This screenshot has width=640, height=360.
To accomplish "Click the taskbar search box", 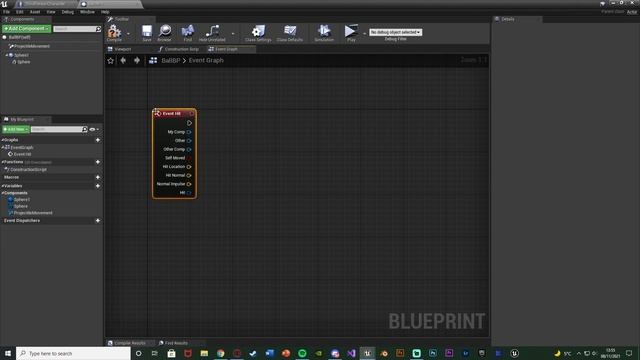I will point(73,353).
